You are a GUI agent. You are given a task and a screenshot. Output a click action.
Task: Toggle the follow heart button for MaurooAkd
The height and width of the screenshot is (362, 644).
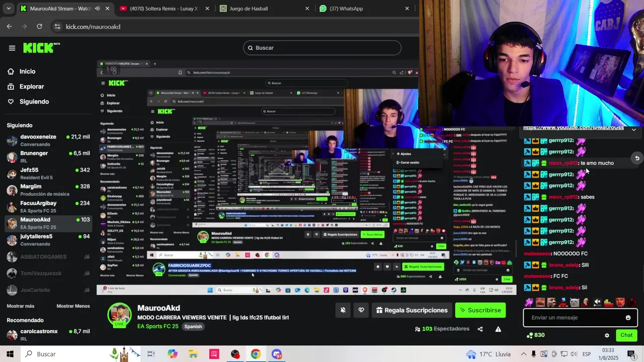coord(361,310)
